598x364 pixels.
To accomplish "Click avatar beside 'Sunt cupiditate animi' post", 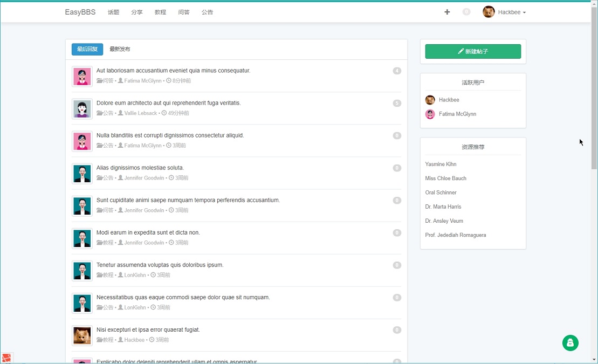I will (82, 206).
